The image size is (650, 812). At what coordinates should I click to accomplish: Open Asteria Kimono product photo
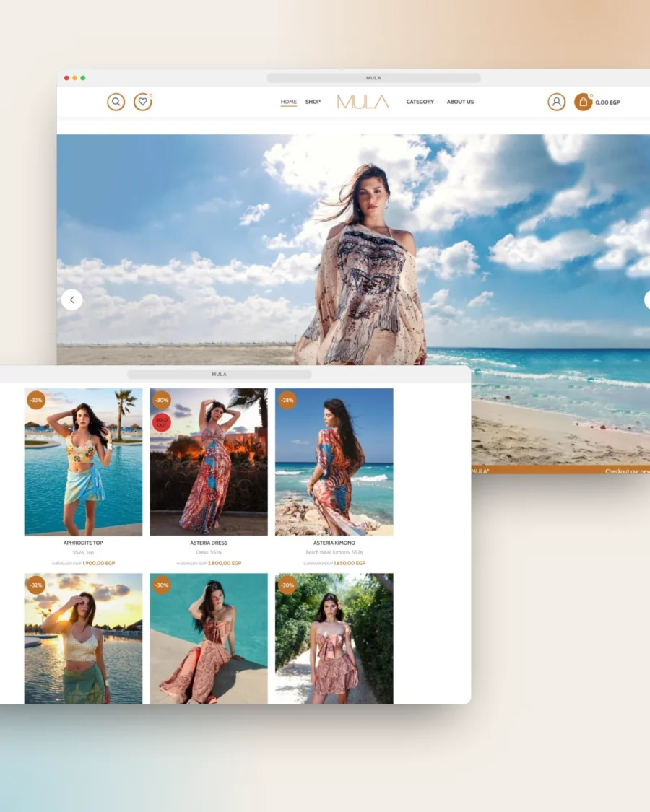pyautogui.click(x=334, y=462)
